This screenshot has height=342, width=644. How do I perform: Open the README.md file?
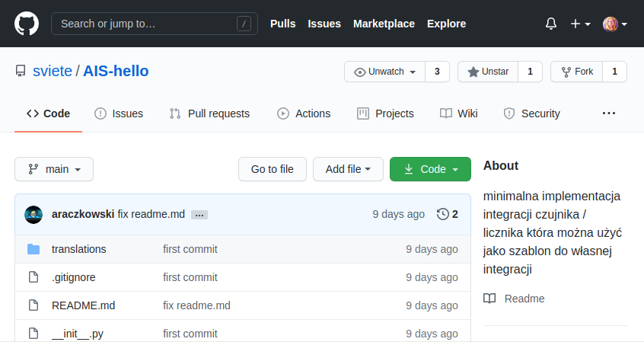pos(84,305)
